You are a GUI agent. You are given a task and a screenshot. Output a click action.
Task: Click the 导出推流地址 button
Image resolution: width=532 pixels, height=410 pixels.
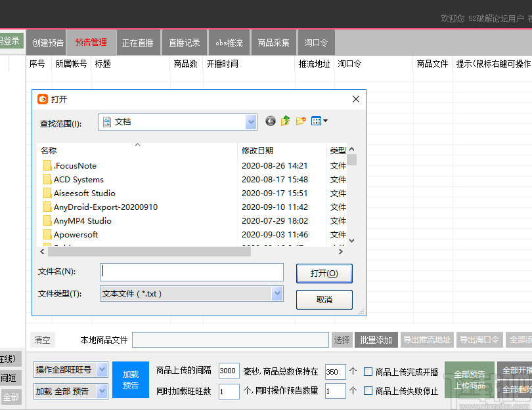pyautogui.click(x=427, y=340)
